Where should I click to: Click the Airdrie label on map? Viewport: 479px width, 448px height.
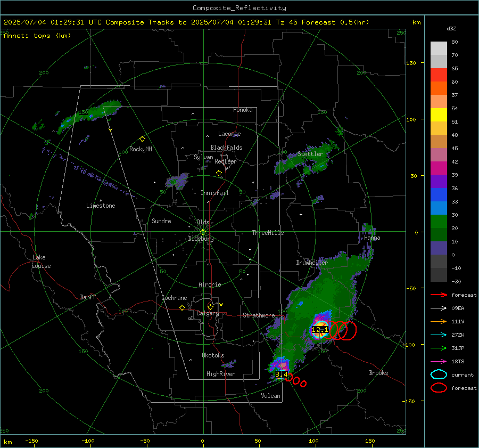[x=210, y=284]
